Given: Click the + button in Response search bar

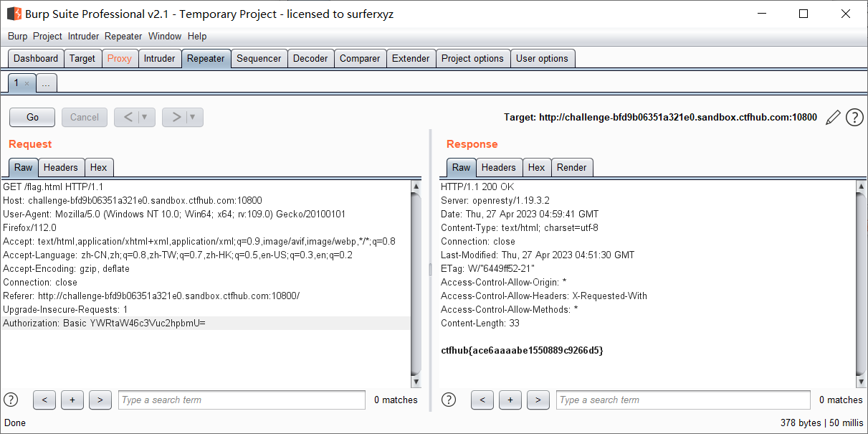Looking at the screenshot, I should click(510, 400).
